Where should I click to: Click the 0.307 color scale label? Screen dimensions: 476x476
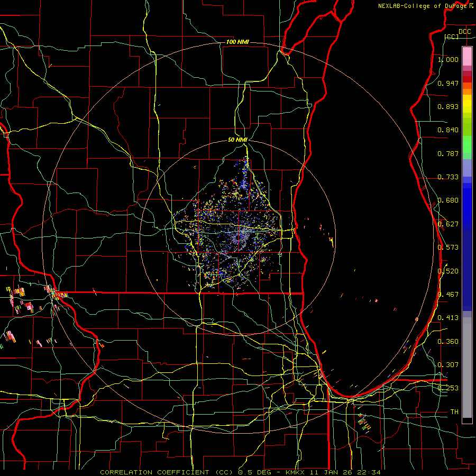tap(448, 364)
